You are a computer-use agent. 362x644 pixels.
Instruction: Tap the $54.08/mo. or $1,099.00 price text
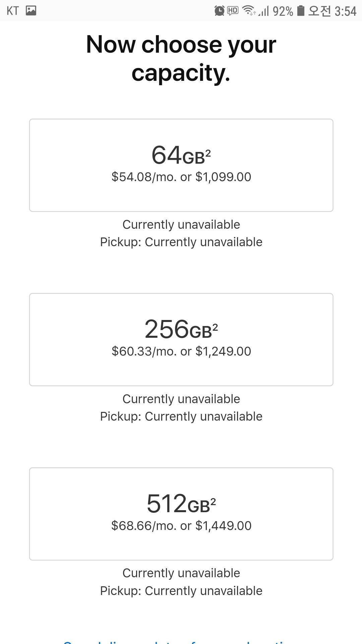coord(181,177)
